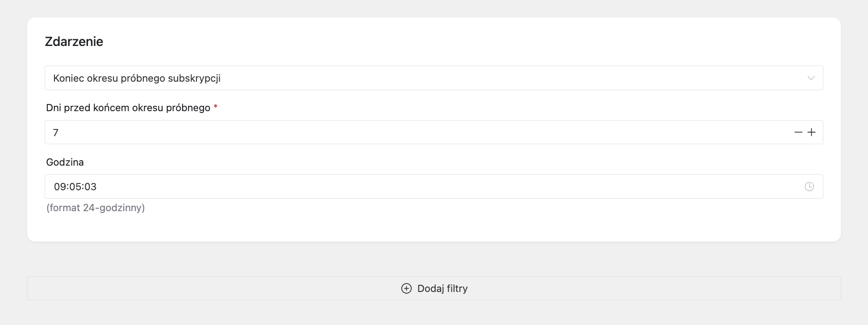Click the 'Zdarzenie' section heading
The image size is (868, 325).
pos(74,42)
